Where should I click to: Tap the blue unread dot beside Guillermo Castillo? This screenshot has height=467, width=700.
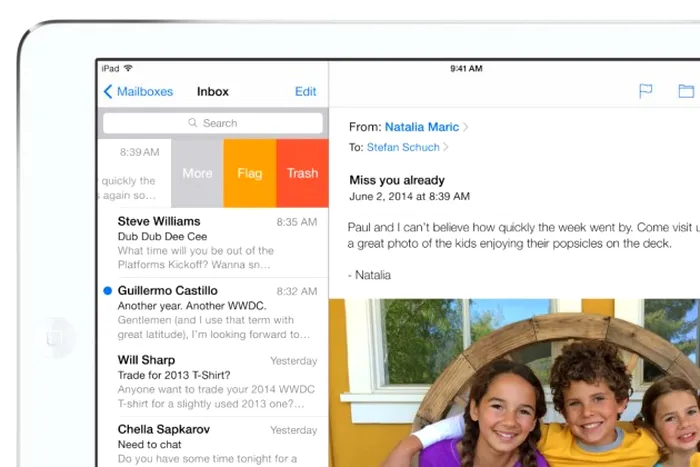pyautogui.click(x=108, y=291)
